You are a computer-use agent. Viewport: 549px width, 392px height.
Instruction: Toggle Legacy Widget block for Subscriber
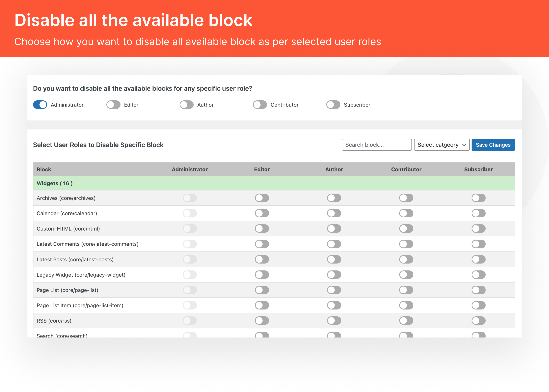(479, 275)
